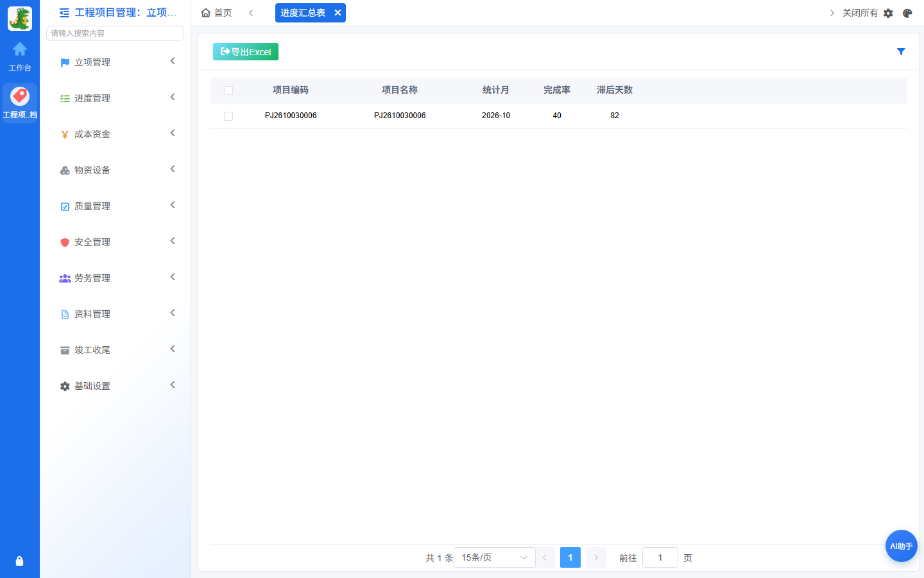Close the 进度汇总表 tab
The width and height of the screenshot is (924, 578).
[338, 13]
